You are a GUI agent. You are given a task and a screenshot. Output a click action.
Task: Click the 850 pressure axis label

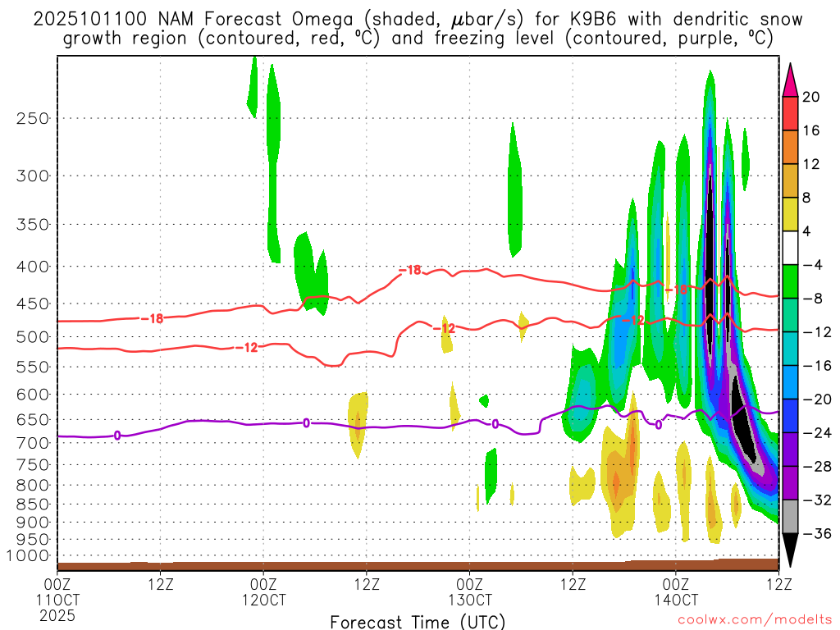33,504
